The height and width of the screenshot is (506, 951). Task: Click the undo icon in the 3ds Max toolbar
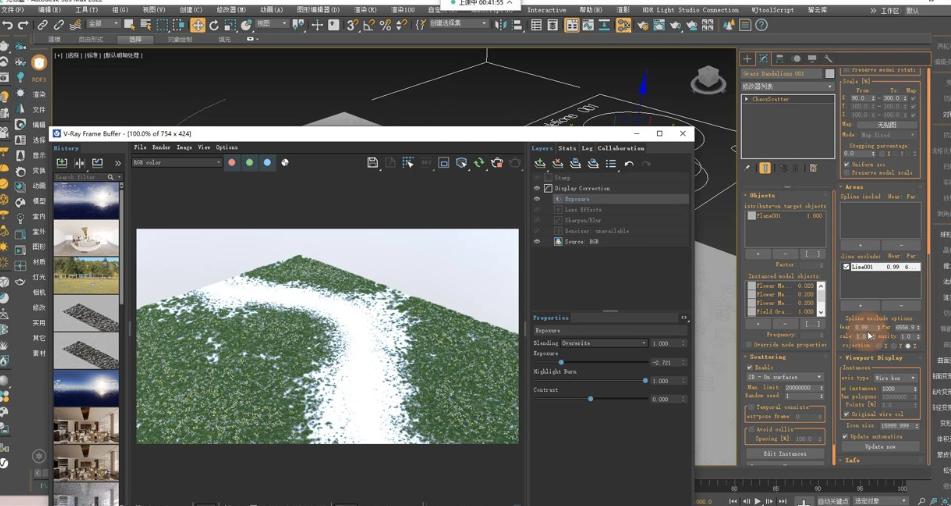pyautogui.click(x=8, y=25)
